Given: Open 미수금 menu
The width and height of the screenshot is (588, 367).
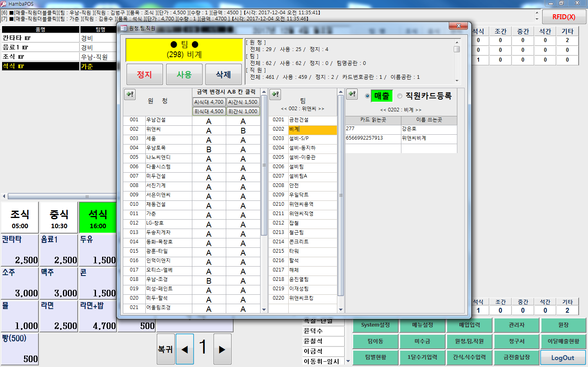Looking at the screenshot, I should tap(422, 341).
